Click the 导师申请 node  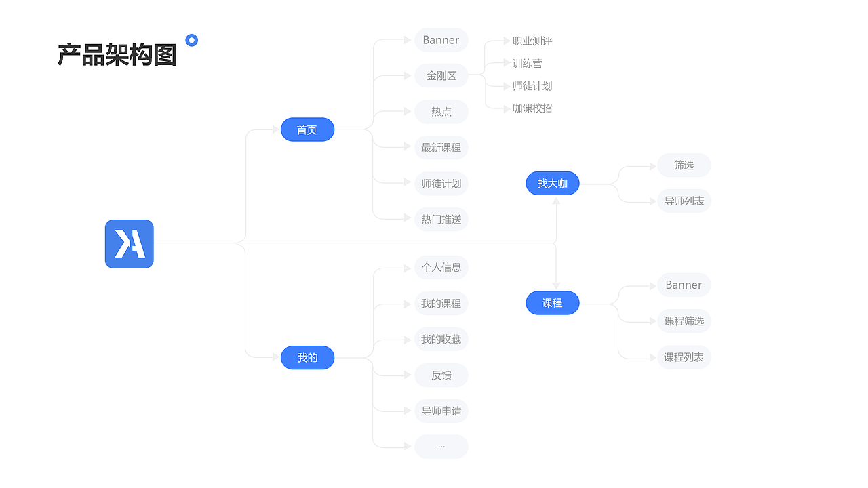click(441, 411)
